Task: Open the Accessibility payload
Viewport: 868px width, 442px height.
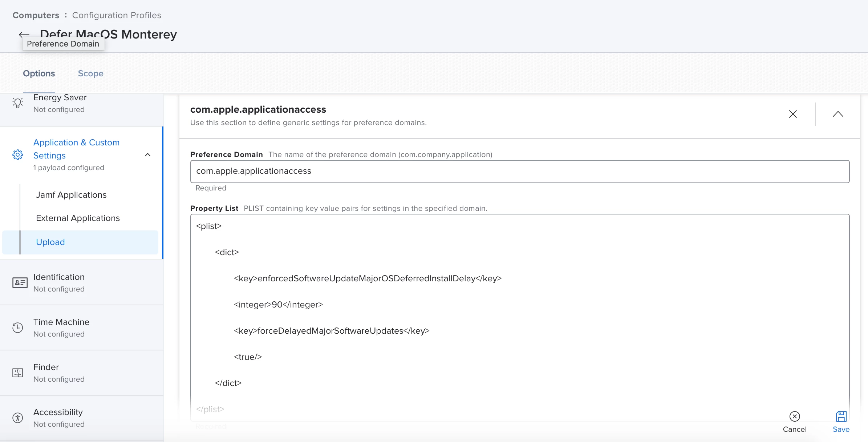Action: pyautogui.click(x=82, y=418)
